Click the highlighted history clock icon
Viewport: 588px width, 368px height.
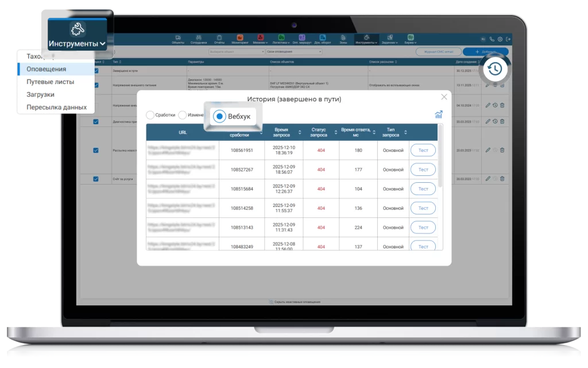494,69
